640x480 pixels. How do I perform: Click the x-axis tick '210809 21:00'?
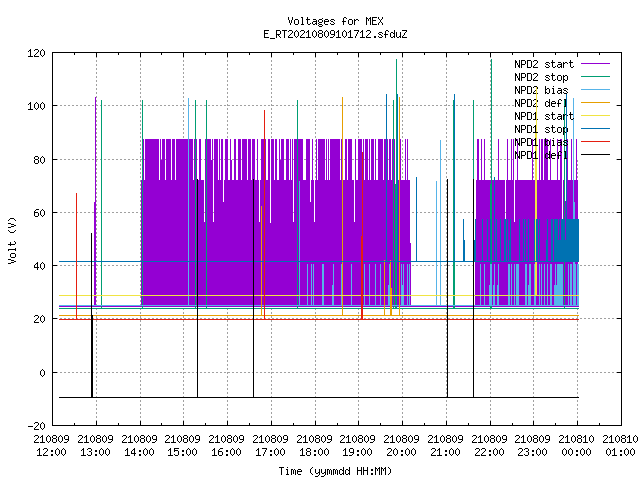point(446,446)
